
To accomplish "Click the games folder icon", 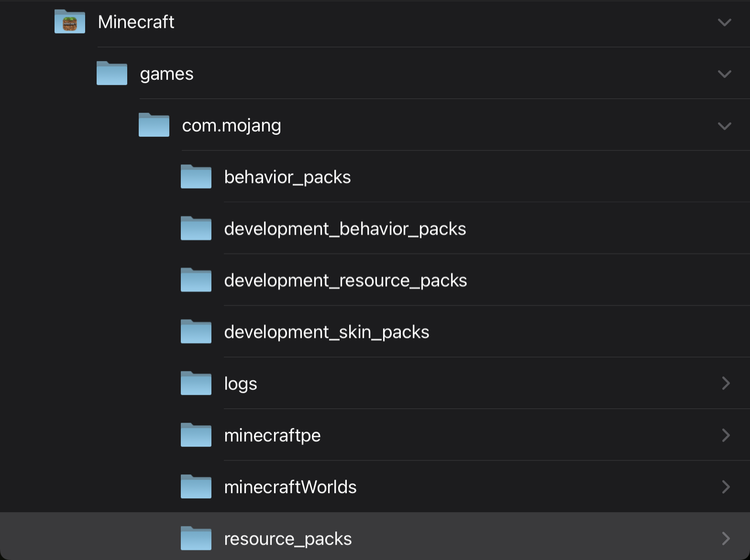I will tap(112, 73).
